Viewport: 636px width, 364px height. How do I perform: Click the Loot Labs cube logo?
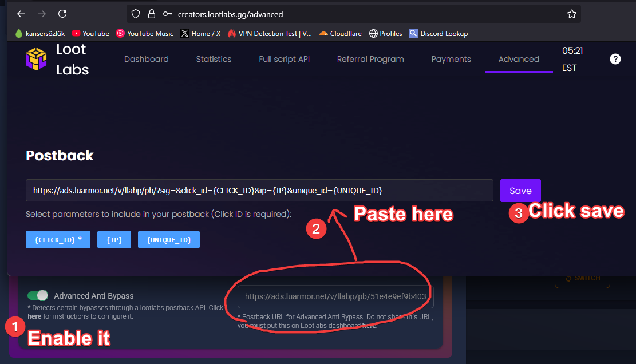36,59
